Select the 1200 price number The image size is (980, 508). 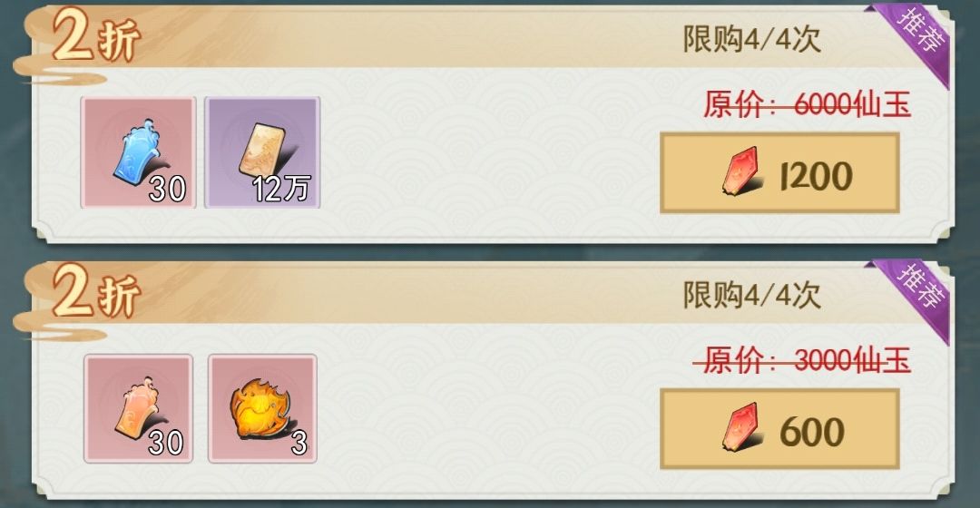817,176
